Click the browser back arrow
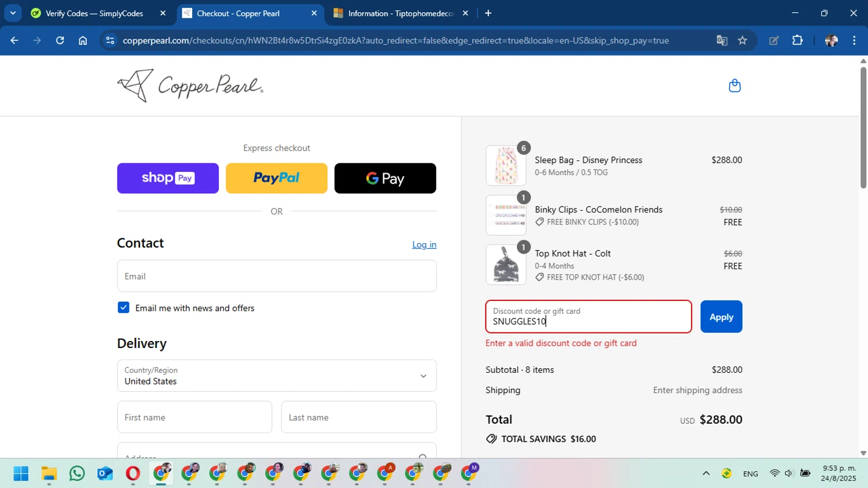This screenshot has height=488, width=868. (14, 41)
